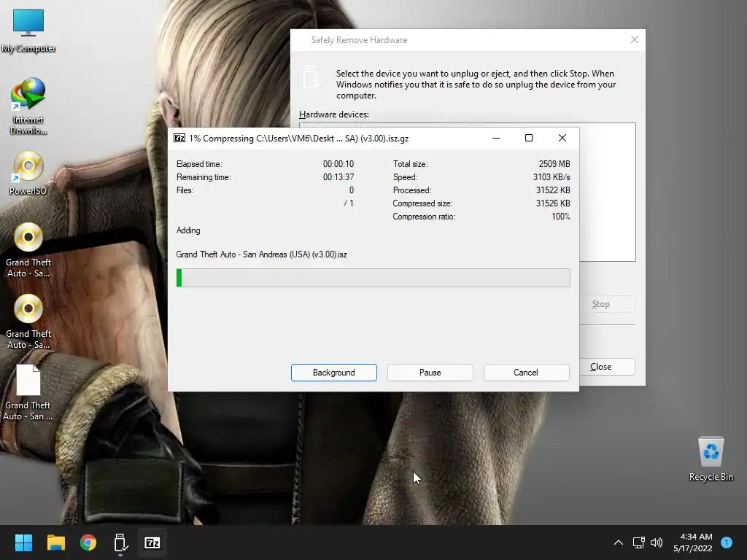Click the Hardware devices label

click(x=334, y=114)
